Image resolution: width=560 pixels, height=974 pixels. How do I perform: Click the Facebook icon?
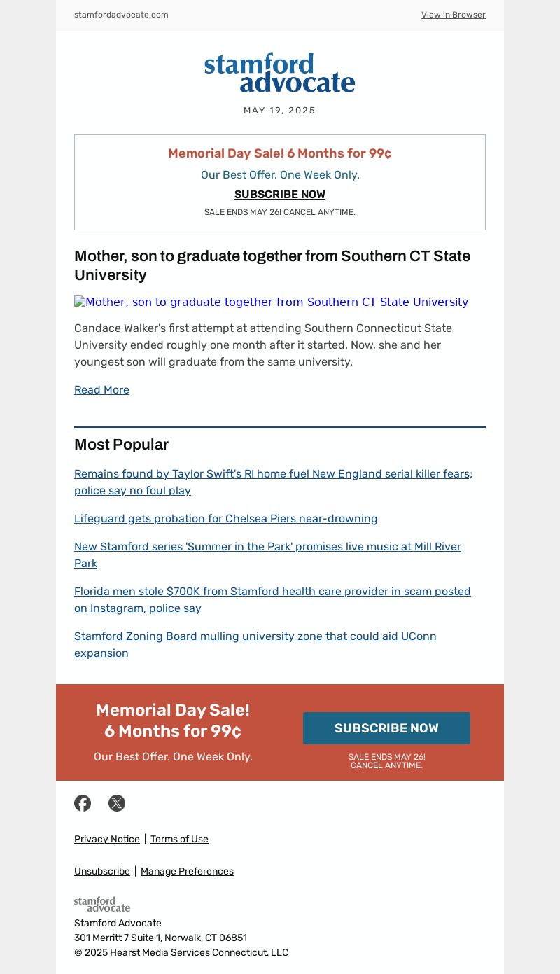83,803
